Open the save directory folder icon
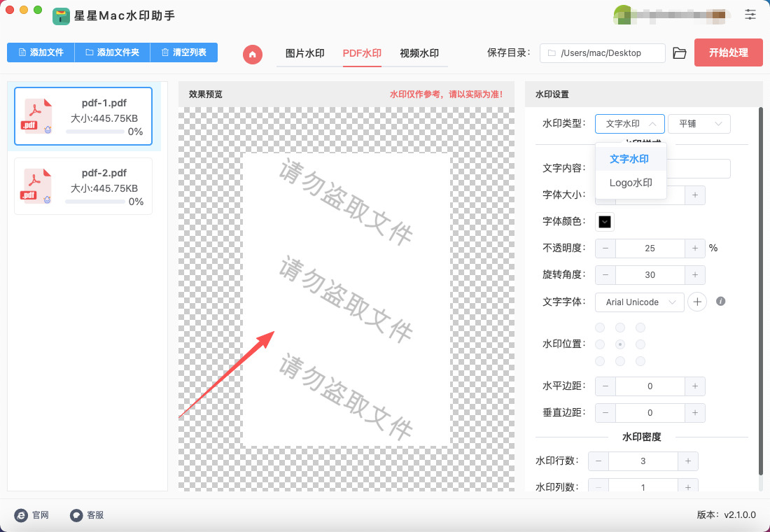770x532 pixels. pyautogui.click(x=679, y=53)
